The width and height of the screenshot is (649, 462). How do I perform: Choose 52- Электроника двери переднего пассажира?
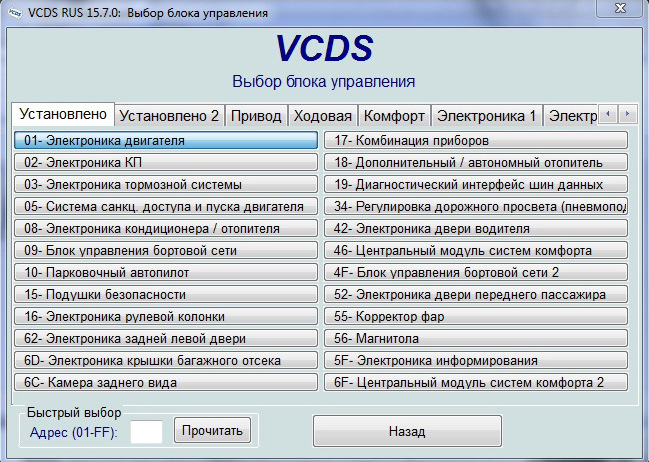[x=476, y=294]
